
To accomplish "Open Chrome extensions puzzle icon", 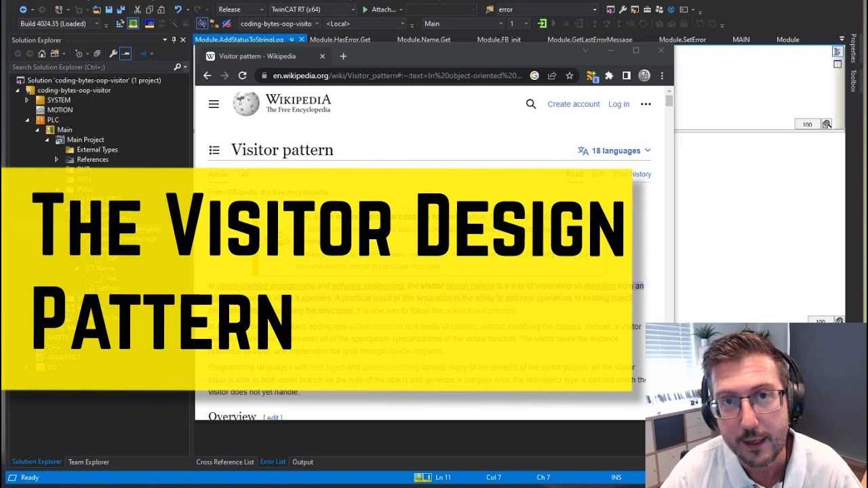I will [x=609, y=76].
